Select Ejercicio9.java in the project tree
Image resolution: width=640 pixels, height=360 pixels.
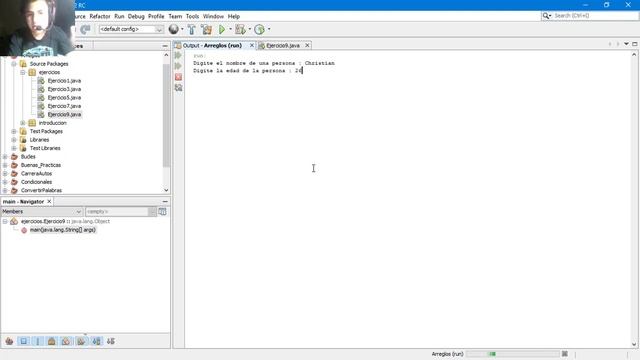pos(64,114)
